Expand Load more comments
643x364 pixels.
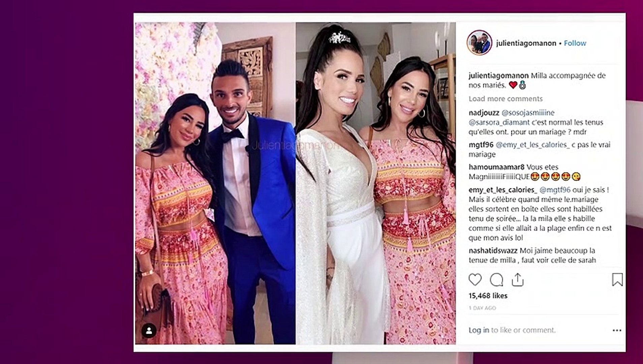[x=506, y=99]
